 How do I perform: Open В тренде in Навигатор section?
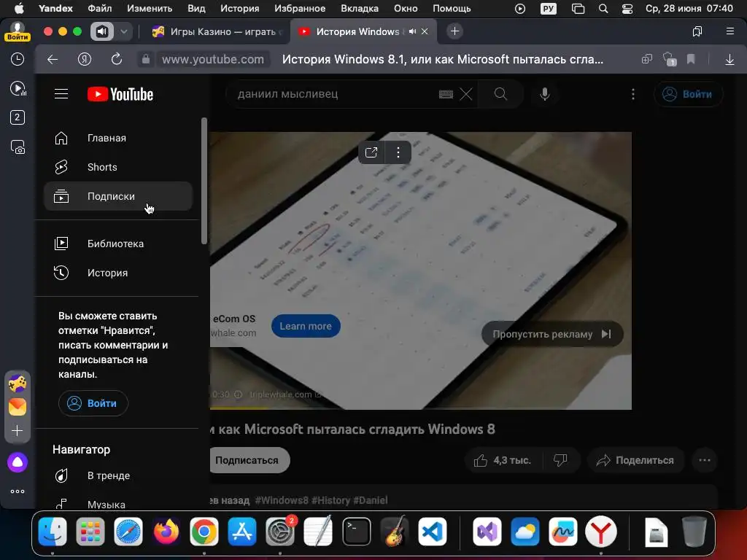tap(118, 475)
